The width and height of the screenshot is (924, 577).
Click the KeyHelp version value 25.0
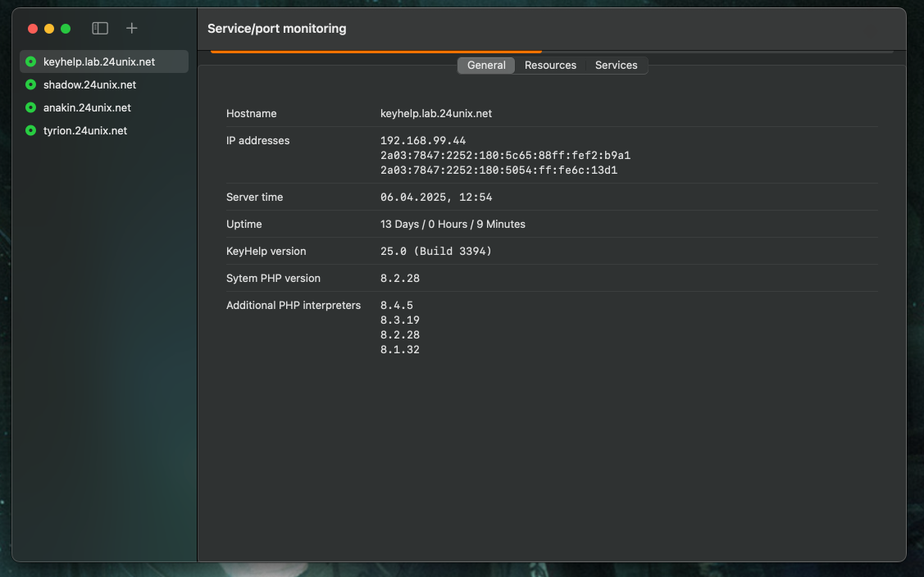[435, 252]
